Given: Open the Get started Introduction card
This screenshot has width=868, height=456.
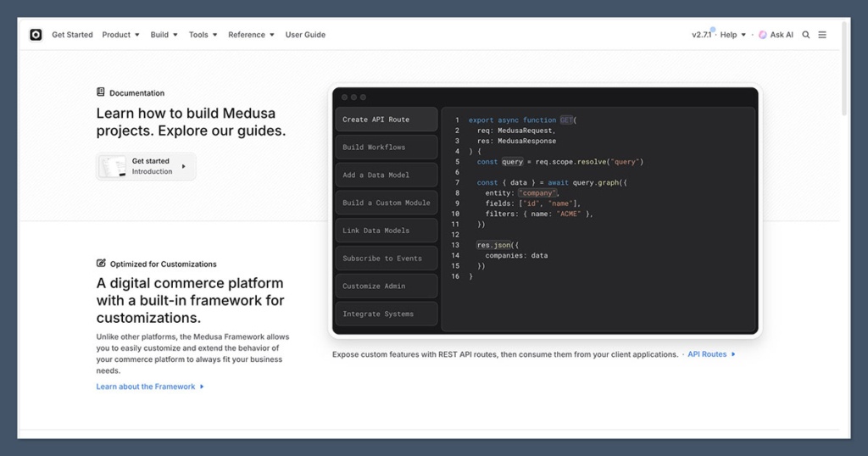Looking at the screenshot, I should click(146, 167).
